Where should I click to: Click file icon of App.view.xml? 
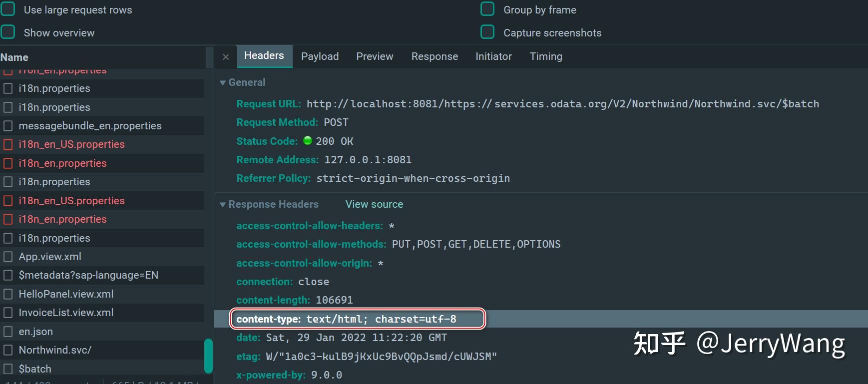pos(8,257)
